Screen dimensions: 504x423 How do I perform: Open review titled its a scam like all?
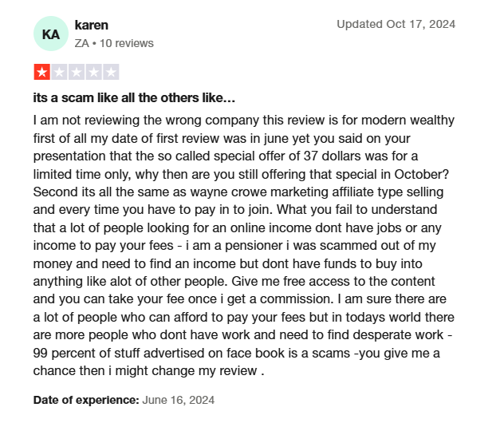tap(134, 98)
